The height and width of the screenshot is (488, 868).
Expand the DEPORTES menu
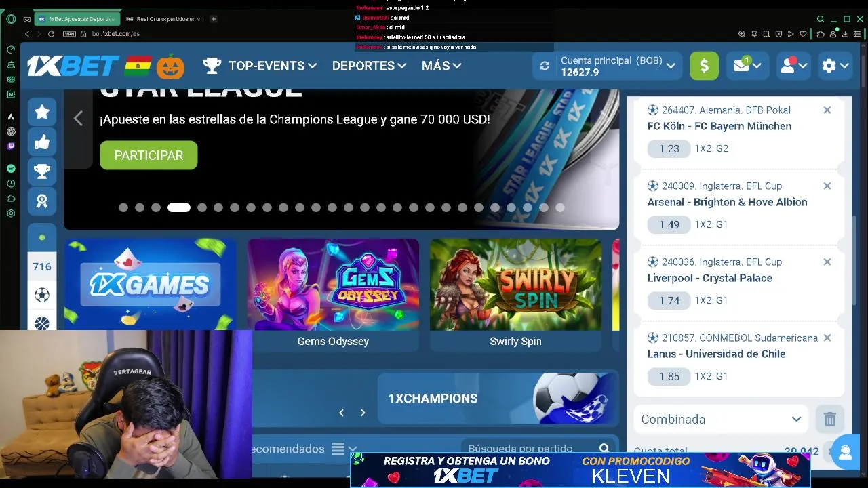[369, 66]
